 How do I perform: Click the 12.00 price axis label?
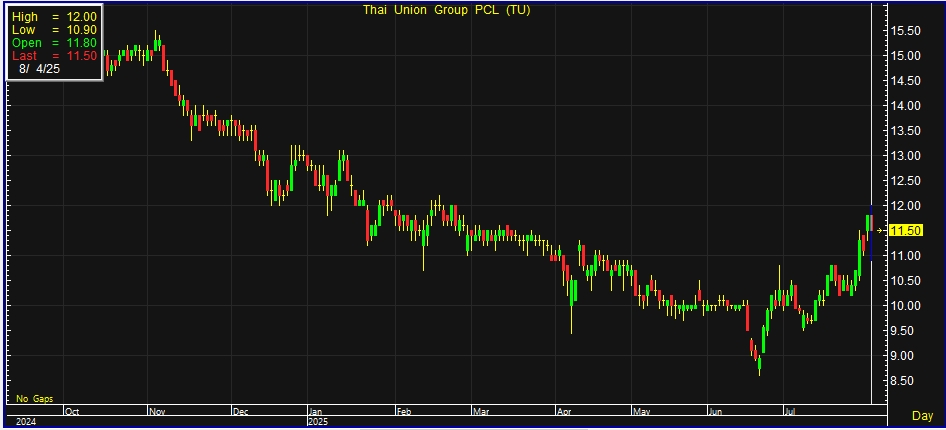[905, 206]
